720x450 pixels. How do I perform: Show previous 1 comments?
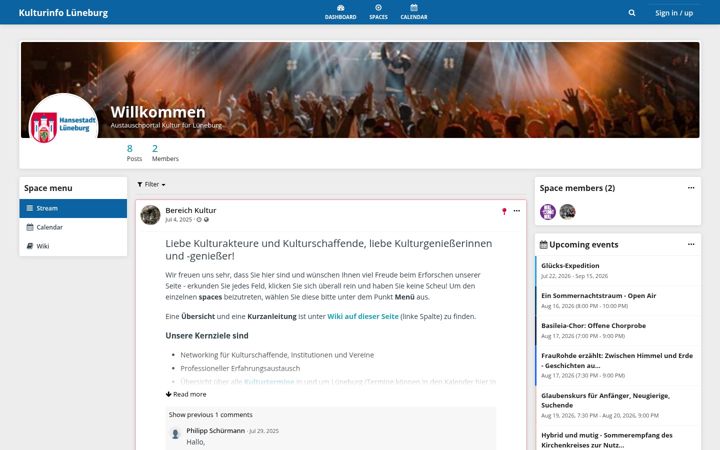[210, 414]
